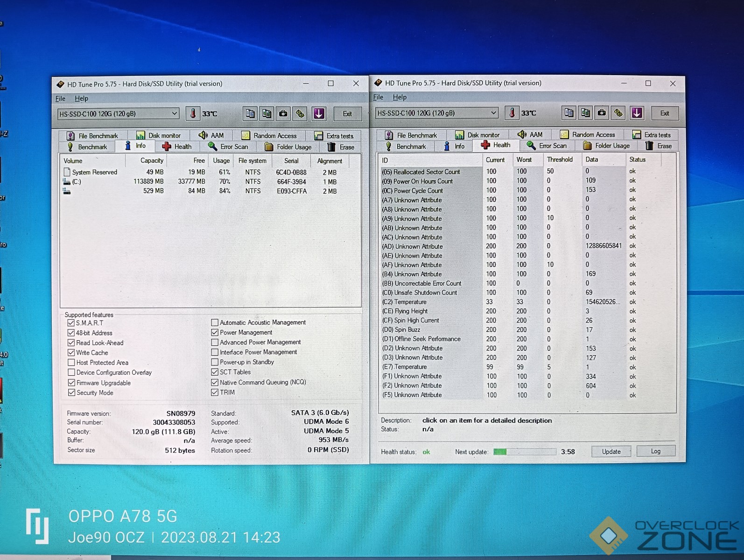Screen dimensions: 744x560
Task: Open File Benchmark tab in left window
Action: click(92, 136)
